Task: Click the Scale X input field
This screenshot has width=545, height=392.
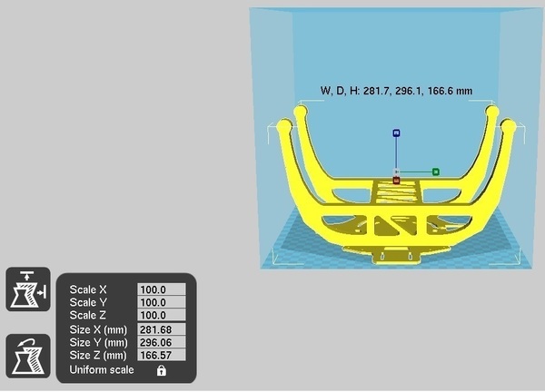Action: [x=162, y=289]
